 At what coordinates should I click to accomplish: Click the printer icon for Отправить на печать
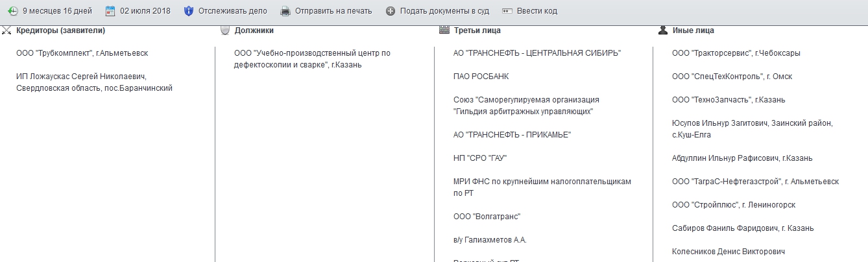[285, 11]
